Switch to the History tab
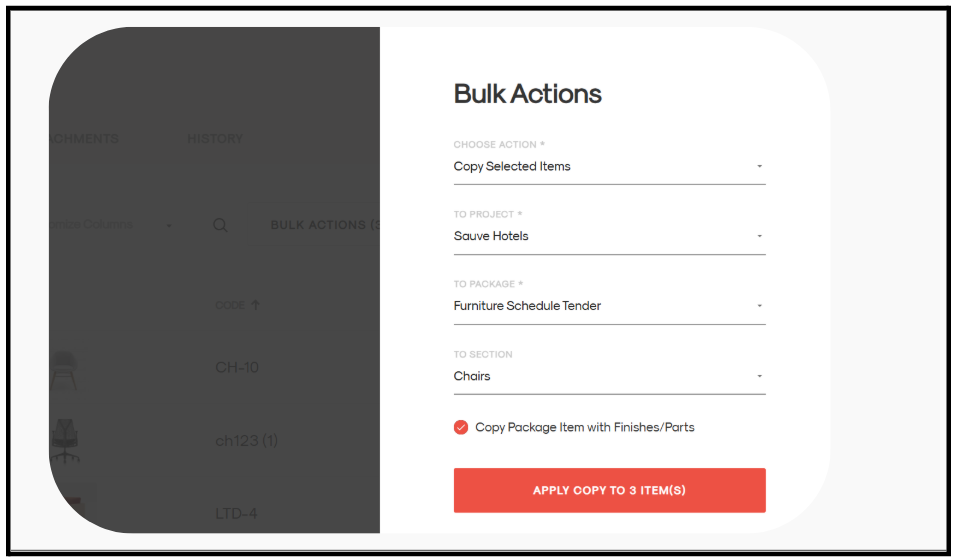Viewport: 957px width, 559px height. [215, 139]
